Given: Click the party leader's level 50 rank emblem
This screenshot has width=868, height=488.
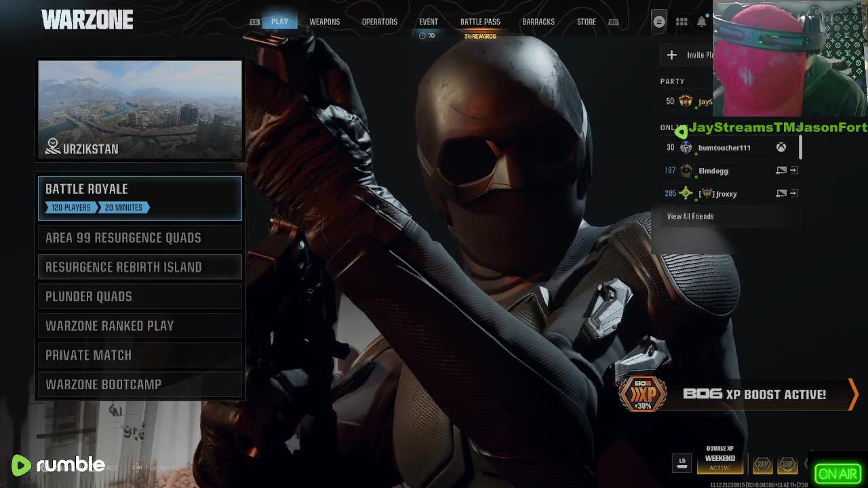Looking at the screenshot, I should [686, 101].
